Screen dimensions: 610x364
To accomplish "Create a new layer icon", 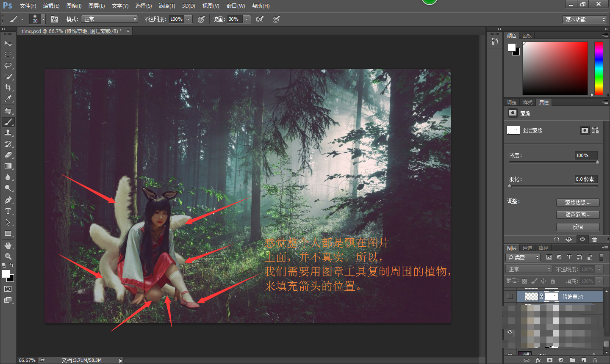I will coord(584,360).
